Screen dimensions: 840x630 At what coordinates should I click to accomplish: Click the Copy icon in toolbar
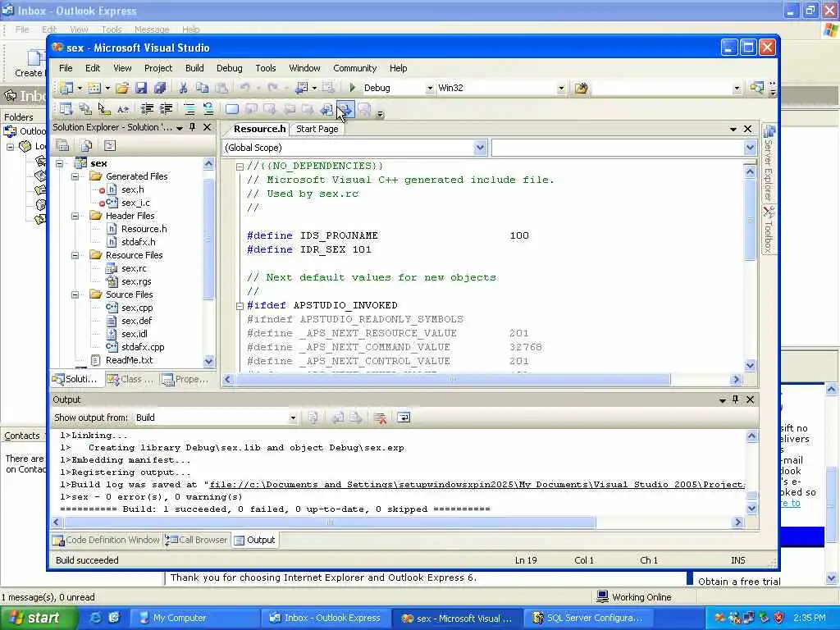[203, 88]
